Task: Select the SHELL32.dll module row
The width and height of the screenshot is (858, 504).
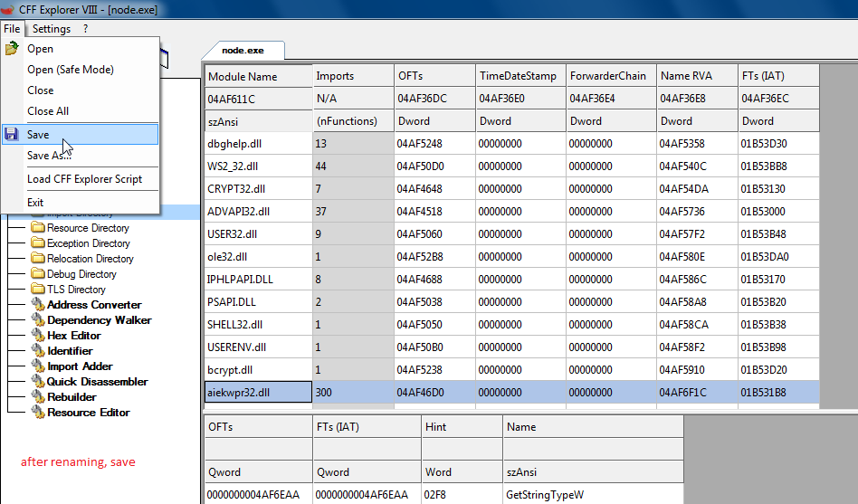Action: tap(511, 325)
